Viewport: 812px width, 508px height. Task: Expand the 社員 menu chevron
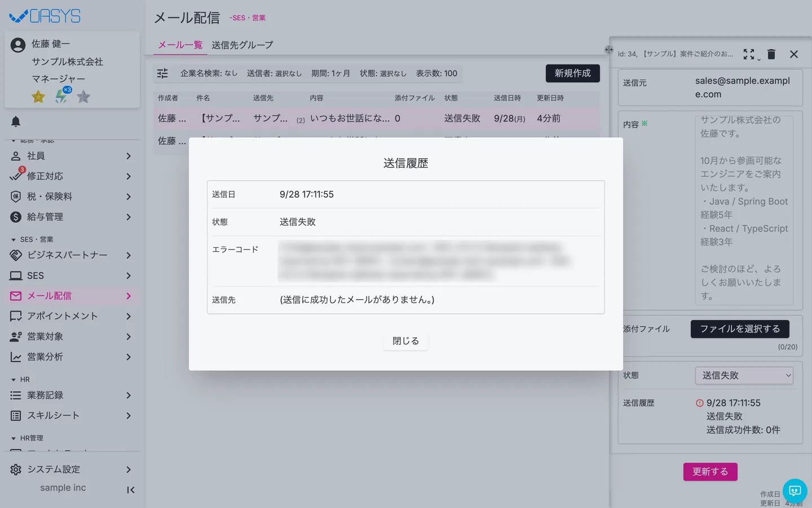tap(129, 156)
